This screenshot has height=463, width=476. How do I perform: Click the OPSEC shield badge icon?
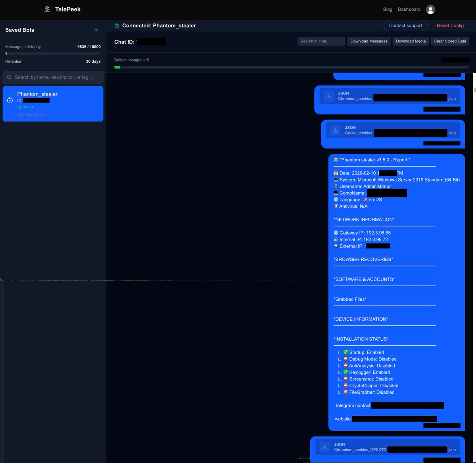pyautogui.click(x=19, y=107)
